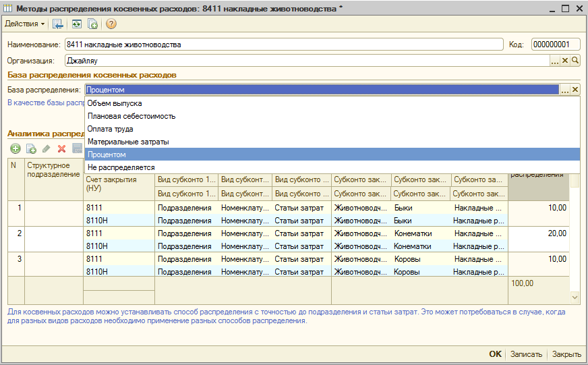
Task: Click the Copy row icon
Action: [x=30, y=148]
